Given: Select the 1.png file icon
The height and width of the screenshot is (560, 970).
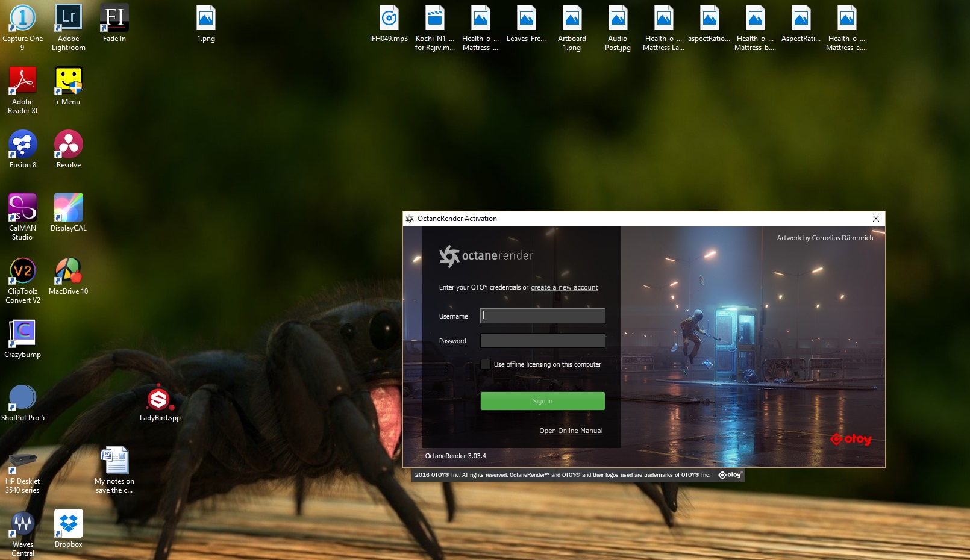Looking at the screenshot, I should pos(206,23).
